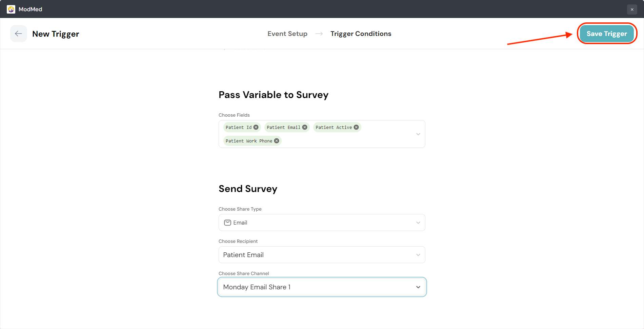Click the Patient Active chip label

coord(334,127)
